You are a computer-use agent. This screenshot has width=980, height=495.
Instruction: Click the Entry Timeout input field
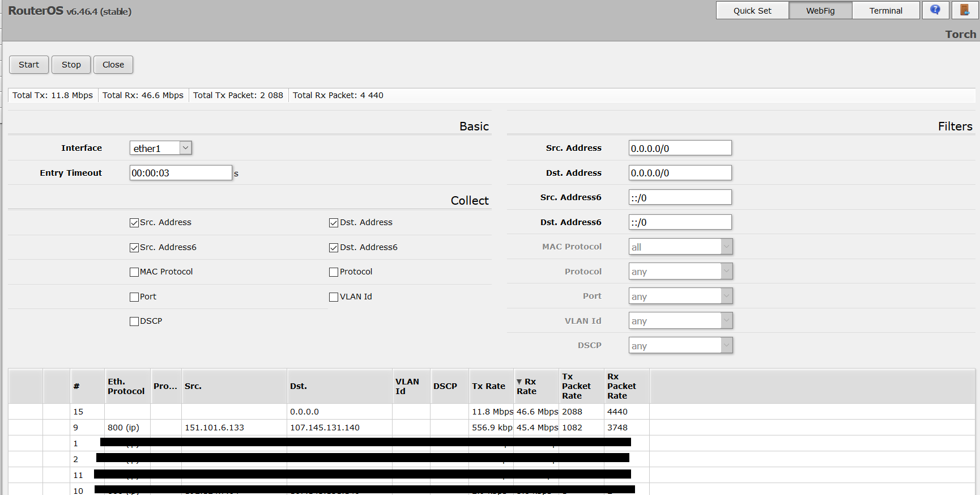click(181, 173)
